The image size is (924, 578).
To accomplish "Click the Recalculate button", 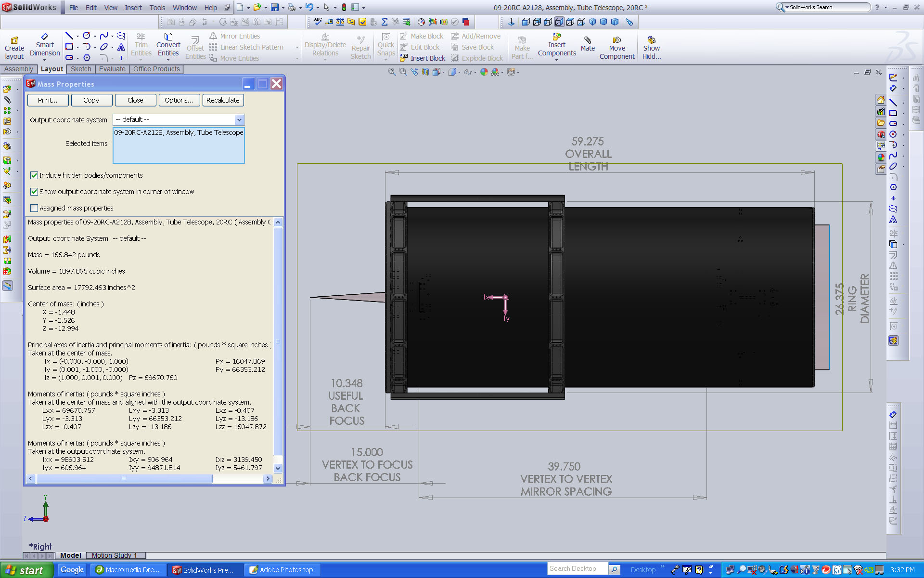I will (x=223, y=100).
